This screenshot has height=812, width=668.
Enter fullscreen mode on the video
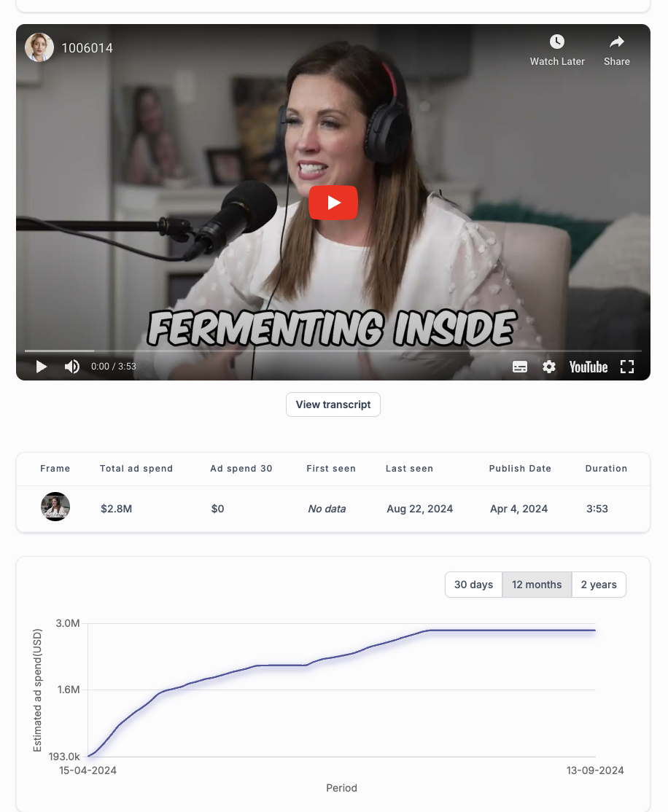(x=627, y=367)
